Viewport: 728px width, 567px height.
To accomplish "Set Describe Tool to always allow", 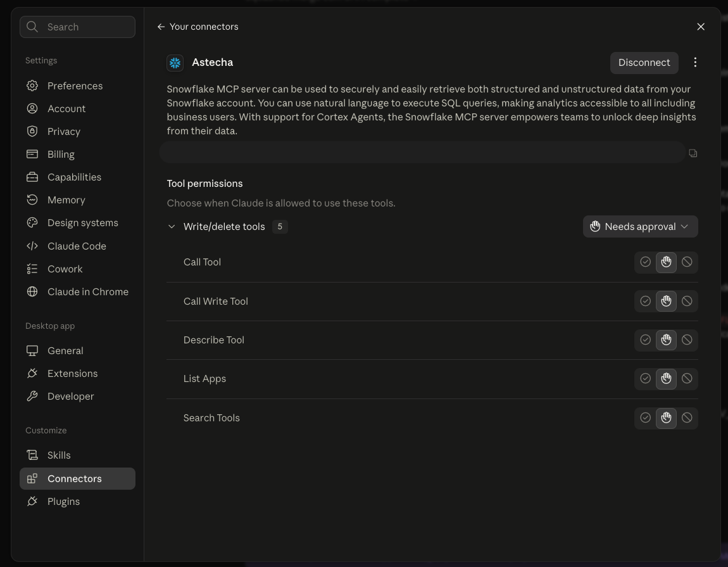I will [645, 340].
